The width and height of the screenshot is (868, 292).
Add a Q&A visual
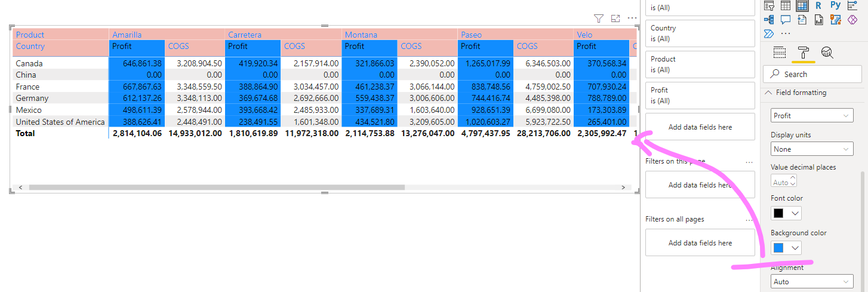coord(786,20)
